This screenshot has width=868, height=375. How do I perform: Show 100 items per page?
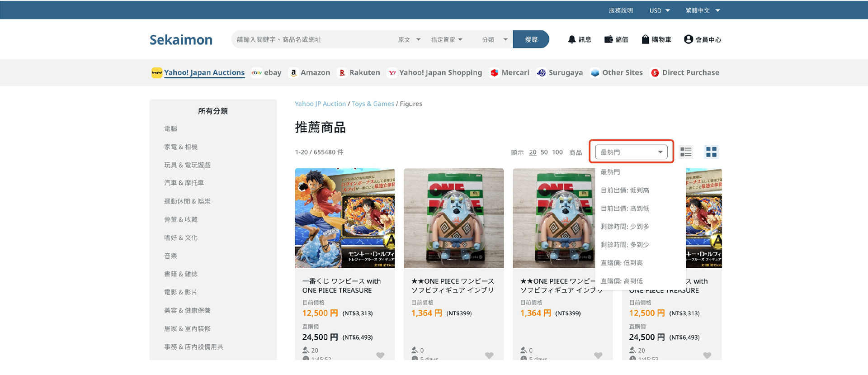pos(557,152)
